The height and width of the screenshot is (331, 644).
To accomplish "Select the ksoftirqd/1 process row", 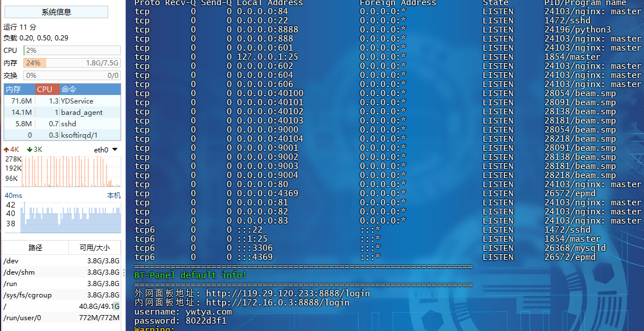I will tap(63, 135).
